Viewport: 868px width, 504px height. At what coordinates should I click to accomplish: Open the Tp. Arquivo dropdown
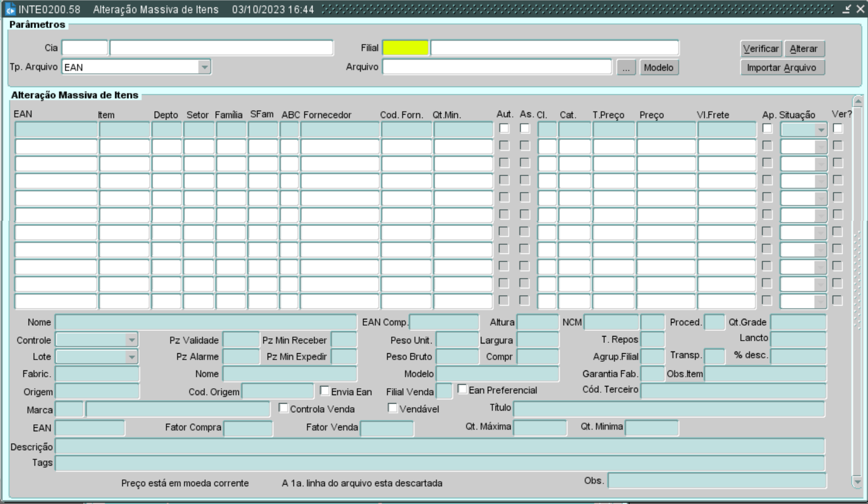(x=204, y=67)
